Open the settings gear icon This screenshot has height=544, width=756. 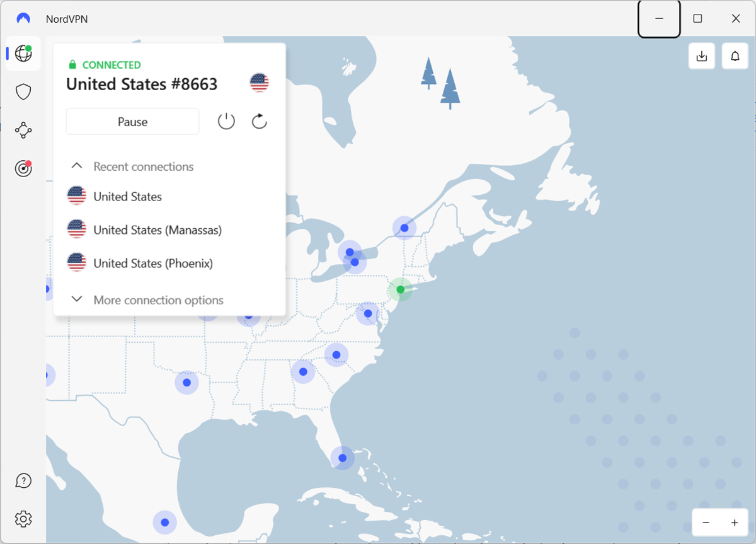pos(23,519)
